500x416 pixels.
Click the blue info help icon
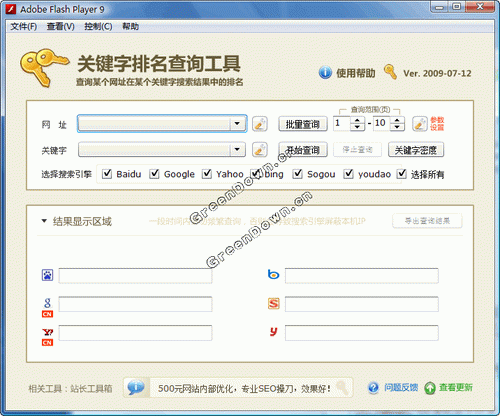tap(325, 72)
